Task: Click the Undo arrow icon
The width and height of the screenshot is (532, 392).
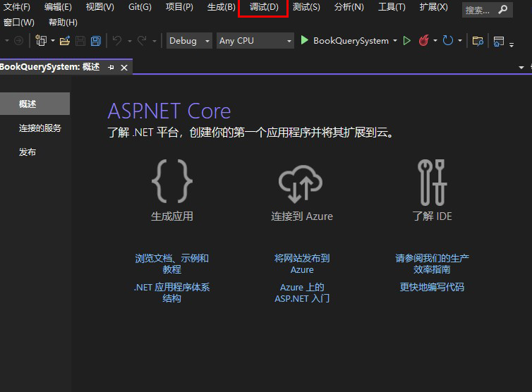Action: click(x=117, y=41)
